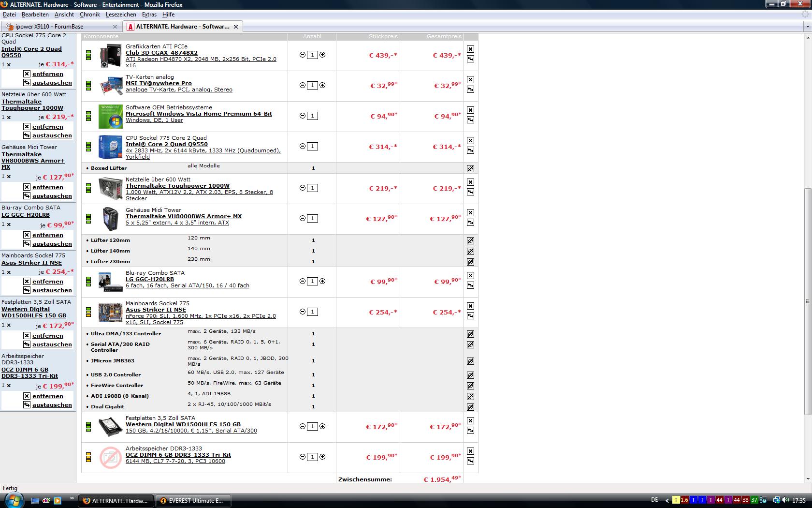This screenshot has height=508, width=812.
Task: Remove the Core 2 Quad Q9550 row
Action: click(470, 141)
